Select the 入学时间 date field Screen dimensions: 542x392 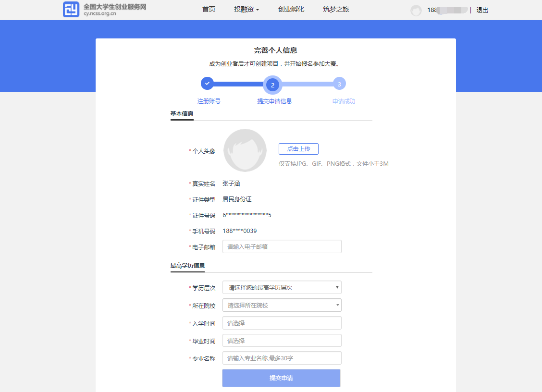point(282,323)
